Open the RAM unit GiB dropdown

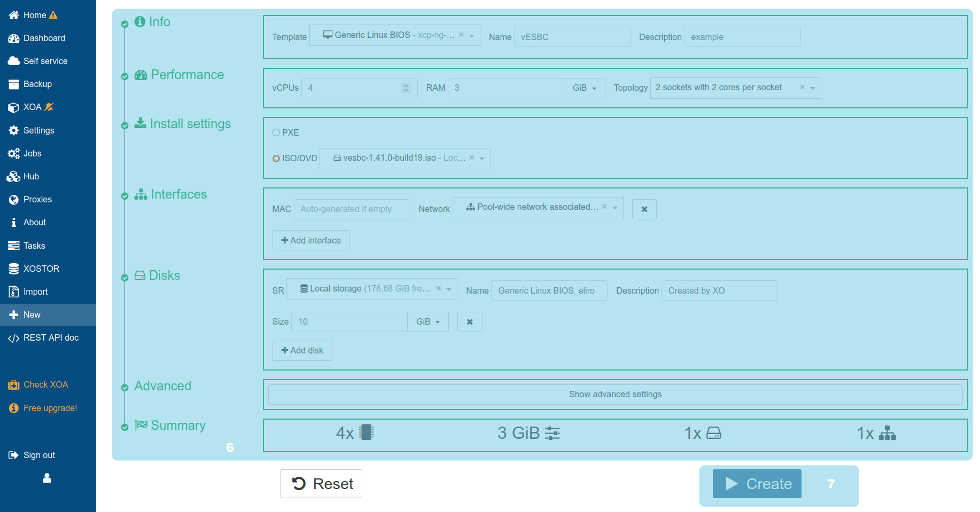pyautogui.click(x=585, y=88)
